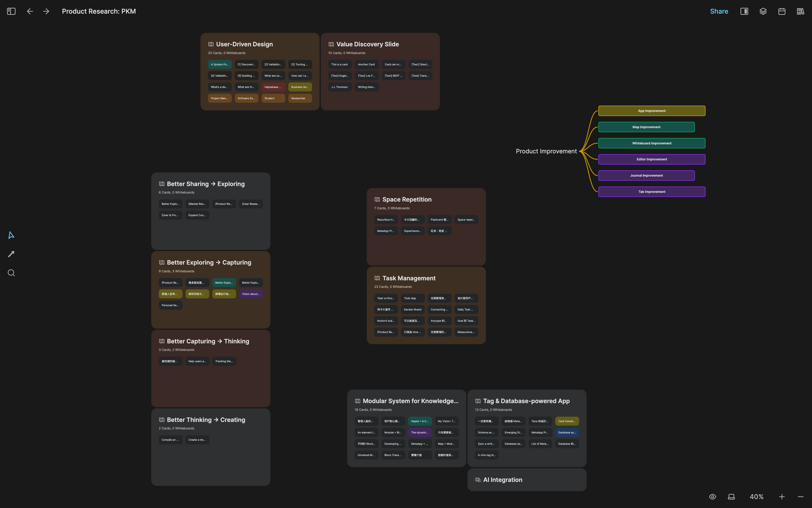
Task: Click the Share button
Action: 719,11
